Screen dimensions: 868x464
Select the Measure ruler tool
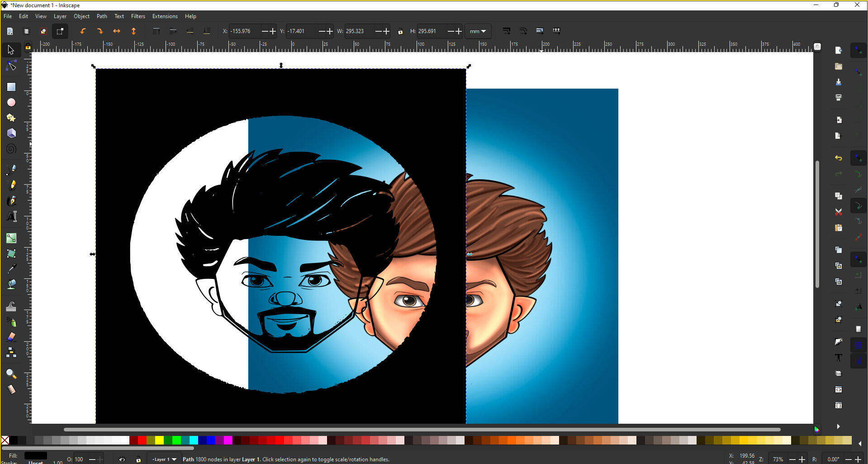(x=11, y=389)
